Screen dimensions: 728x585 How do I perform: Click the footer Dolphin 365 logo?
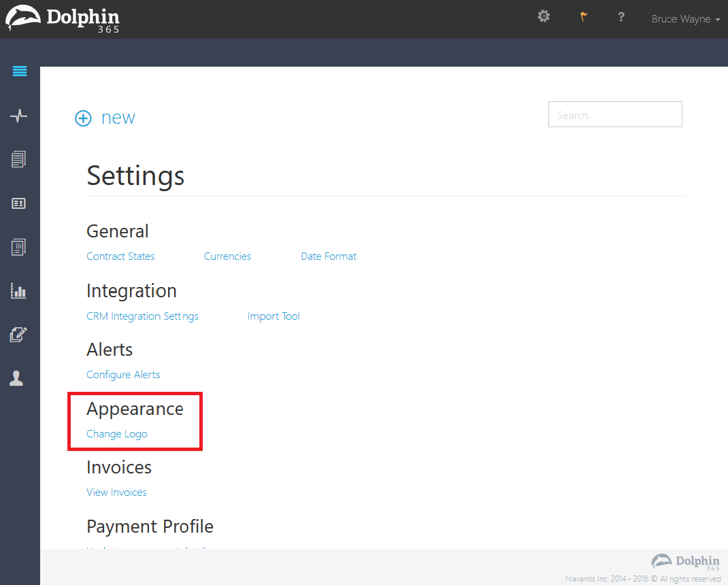coord(686,562)
